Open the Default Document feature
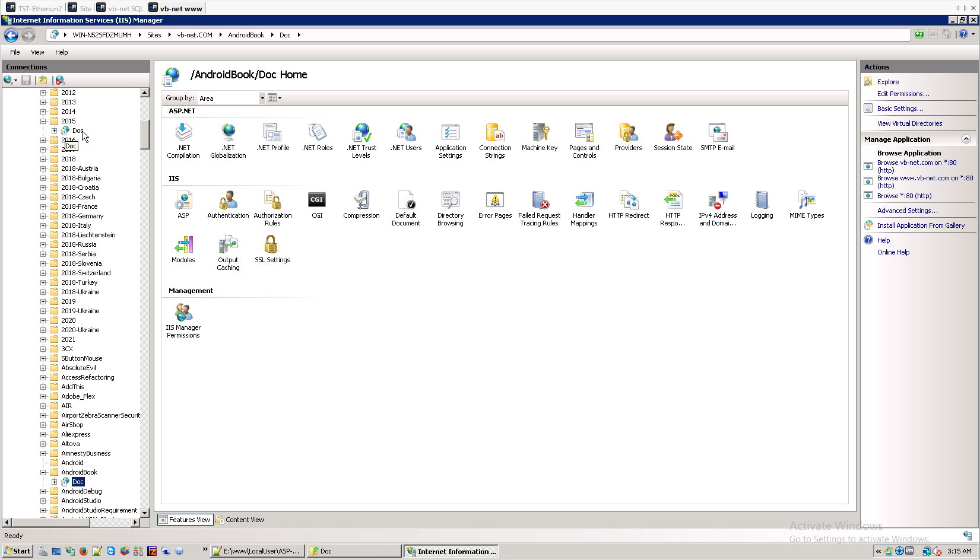980x560 pixels. pyautogui.click(x=406, y=208)
